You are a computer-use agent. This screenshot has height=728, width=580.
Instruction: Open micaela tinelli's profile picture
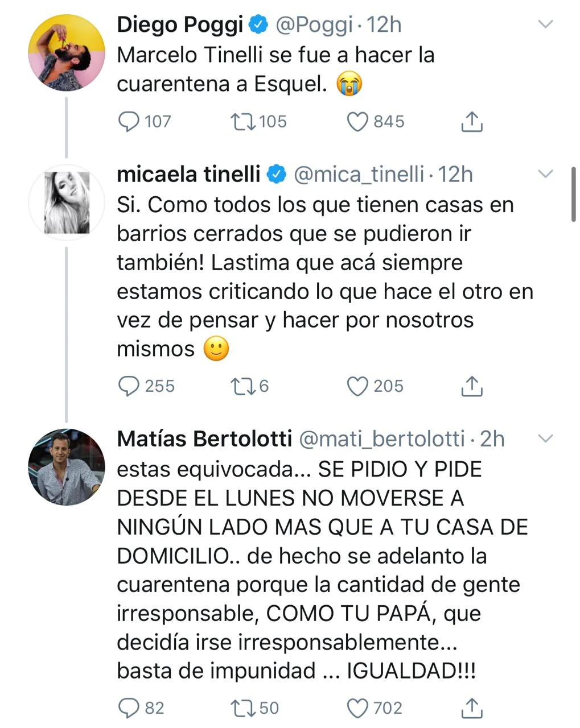pyautogui.click(x=67, y=203)
